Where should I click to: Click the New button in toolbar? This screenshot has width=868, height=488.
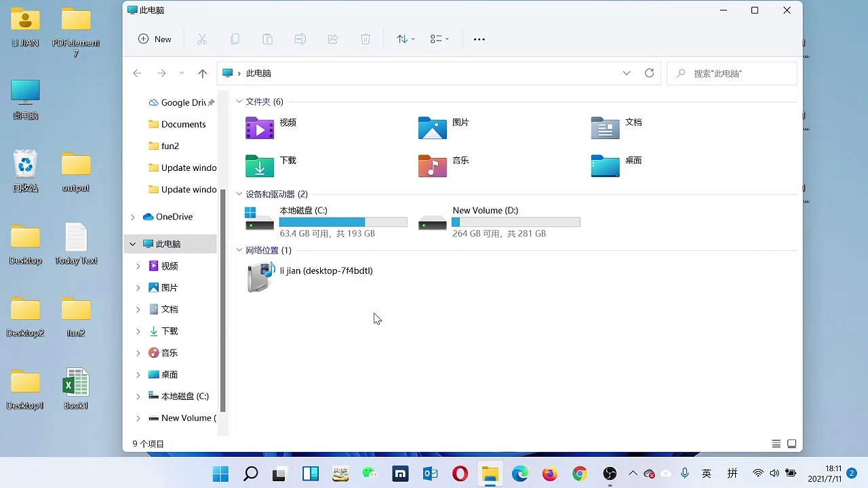pos(155,39)
